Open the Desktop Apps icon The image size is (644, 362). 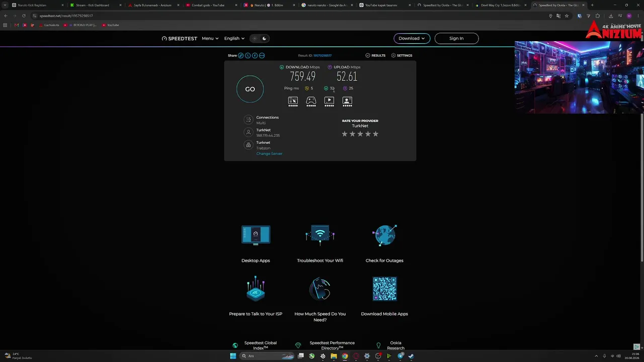point(256,235)
